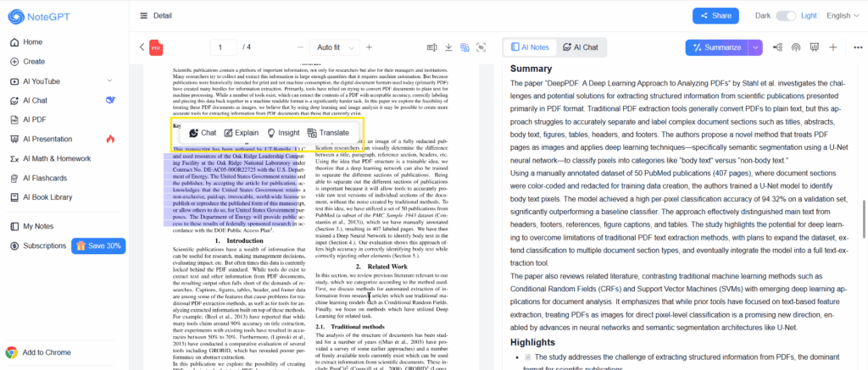Click the red PDF file icon
The width and height of the screenshot is (868, 370).
point(157,47)
